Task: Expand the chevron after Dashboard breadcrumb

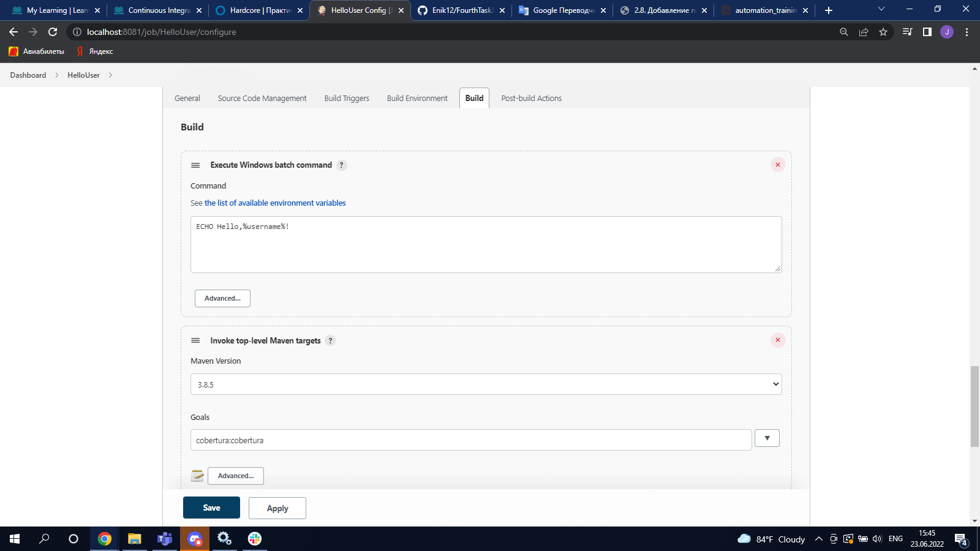Action: tap(57, 75)
